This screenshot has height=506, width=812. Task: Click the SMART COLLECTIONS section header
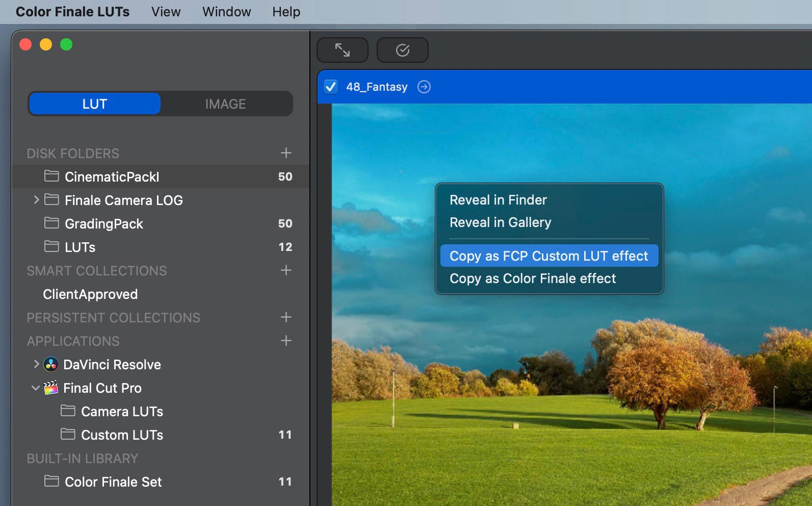pyautogui.click(x=97, y=271)
